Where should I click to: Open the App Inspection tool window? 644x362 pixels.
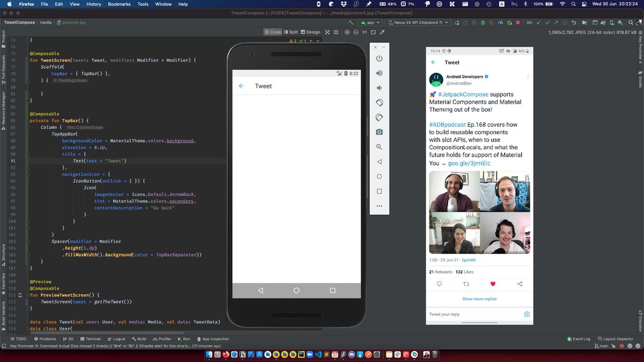click(x=213, y=339)
